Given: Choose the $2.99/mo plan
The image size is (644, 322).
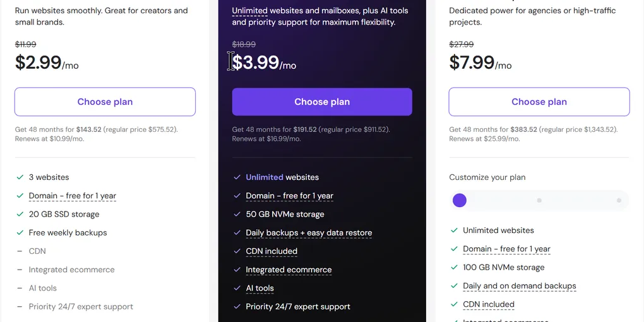Looking at the screenshot, I should click(105, 102).
